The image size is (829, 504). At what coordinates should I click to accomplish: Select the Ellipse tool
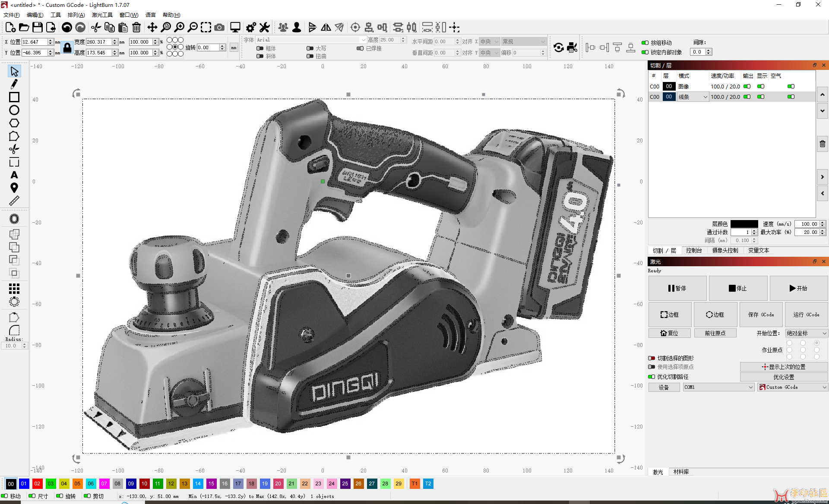pyautogui.click(x=14, y=110)
